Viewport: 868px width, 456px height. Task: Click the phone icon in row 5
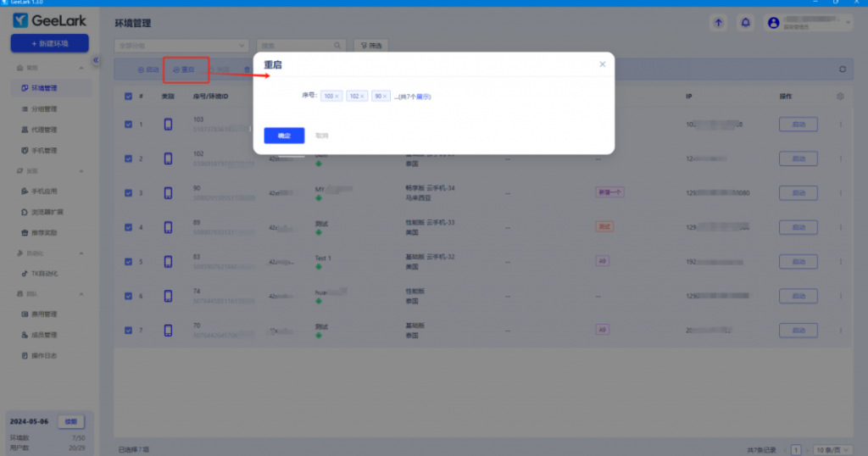click(x=168, y=262)
